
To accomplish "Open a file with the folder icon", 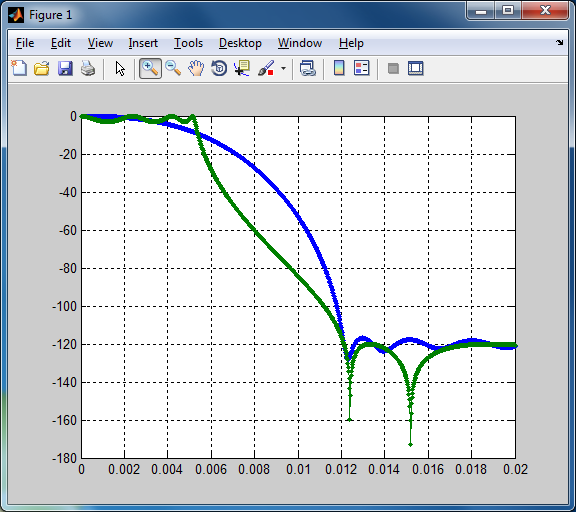I will (42, 68).
